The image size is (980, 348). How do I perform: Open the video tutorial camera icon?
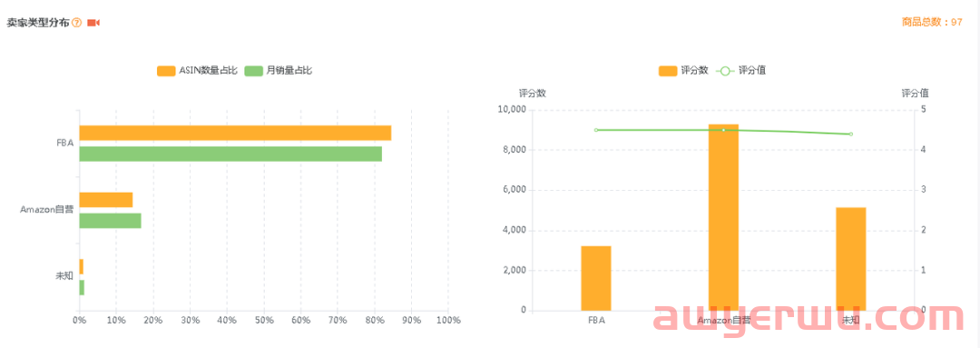click(93, 23)
